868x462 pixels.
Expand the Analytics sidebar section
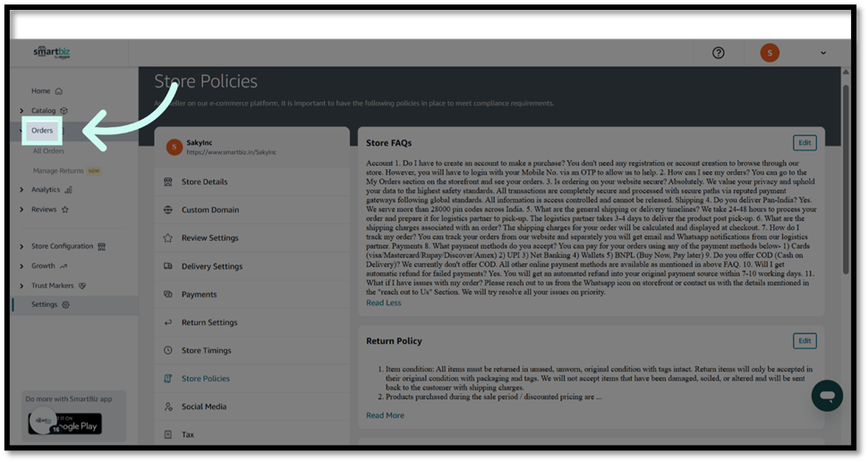click(22, 190)
